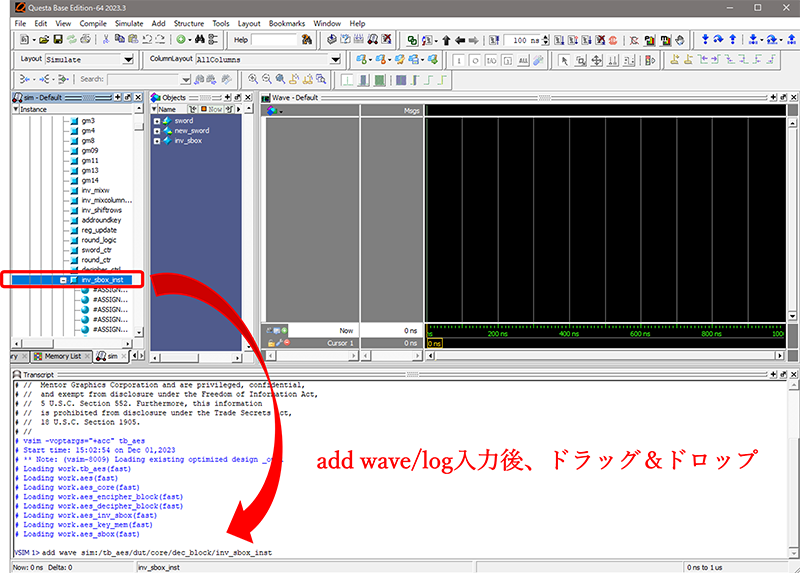Open the ColumnLayout dropdown showing AllColumns
The height and width of the screenshot is (573, 800).
pyautogui.click(x=335, y=60)
